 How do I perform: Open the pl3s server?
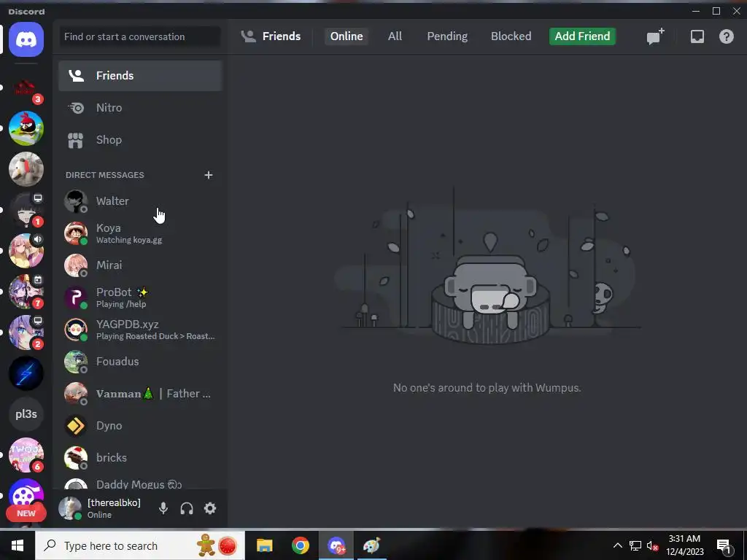pyautogui.click(x=26, y=414)
